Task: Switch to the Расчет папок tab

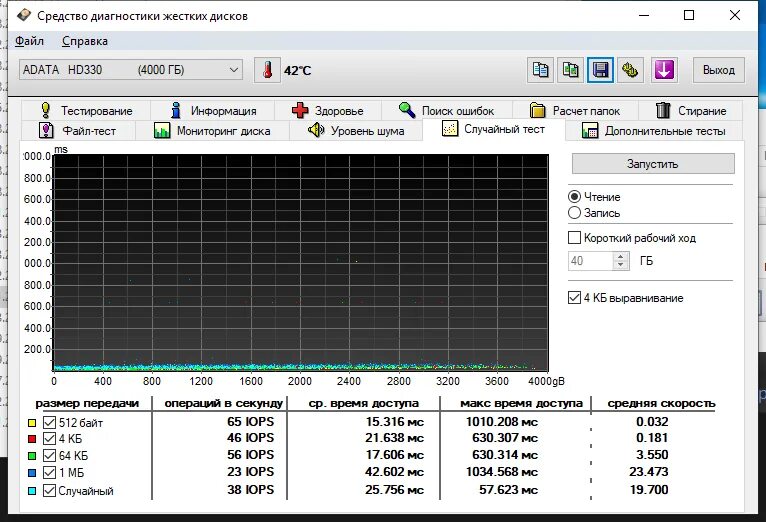Action: tap(575, 110)
